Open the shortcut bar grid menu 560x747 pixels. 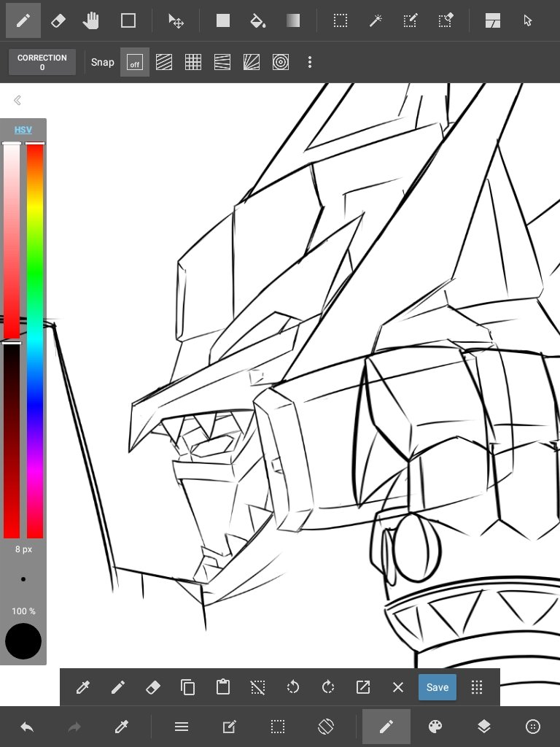[x=477, y=687]
